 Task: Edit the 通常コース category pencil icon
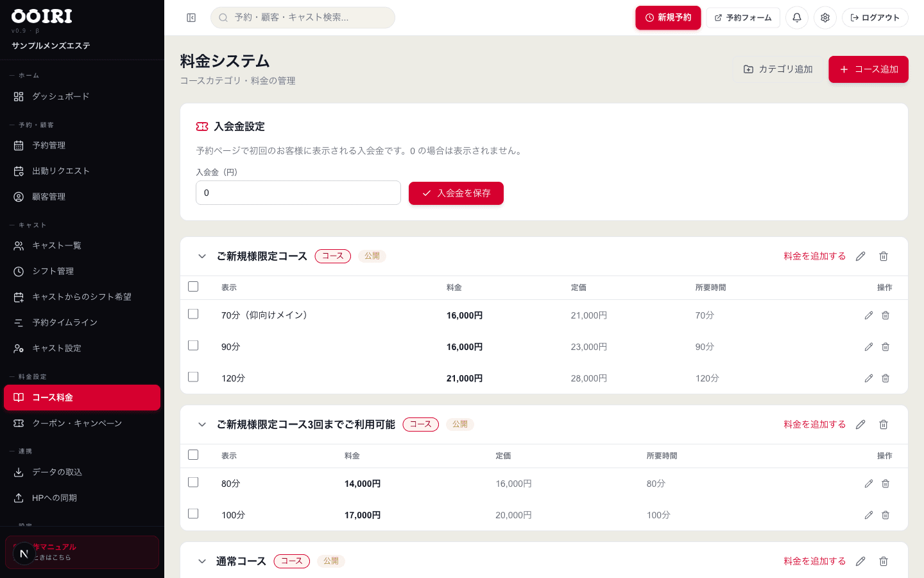pyautogui.click(x=860, y=561)
